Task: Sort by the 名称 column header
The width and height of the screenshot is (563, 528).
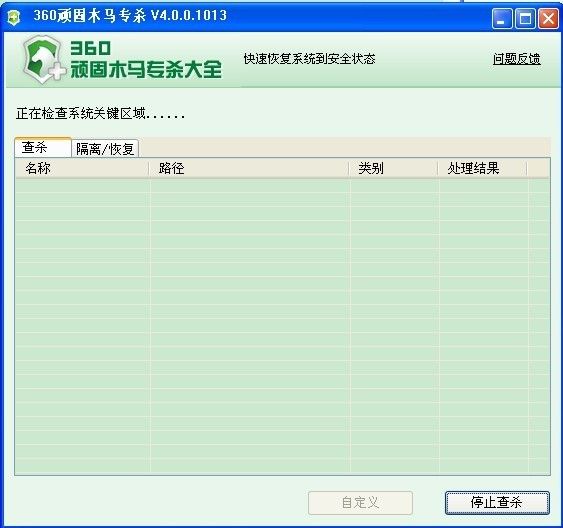Action: (x=82, y=168)
